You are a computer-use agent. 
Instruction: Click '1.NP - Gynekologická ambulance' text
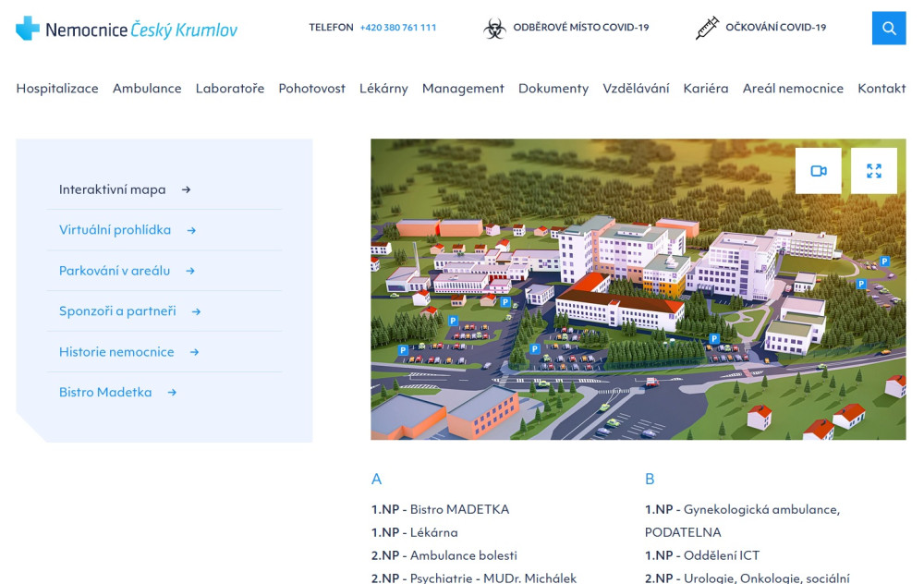[743, 510]
